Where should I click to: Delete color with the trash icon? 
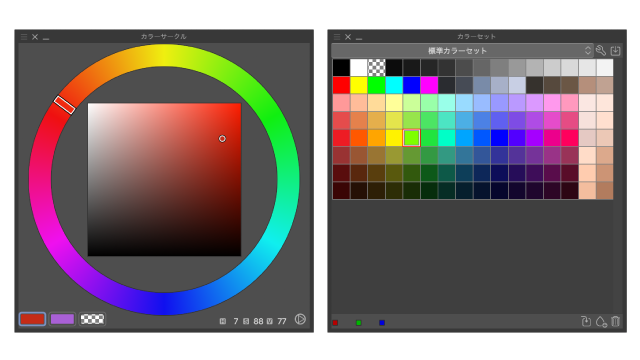pos(616,322)
